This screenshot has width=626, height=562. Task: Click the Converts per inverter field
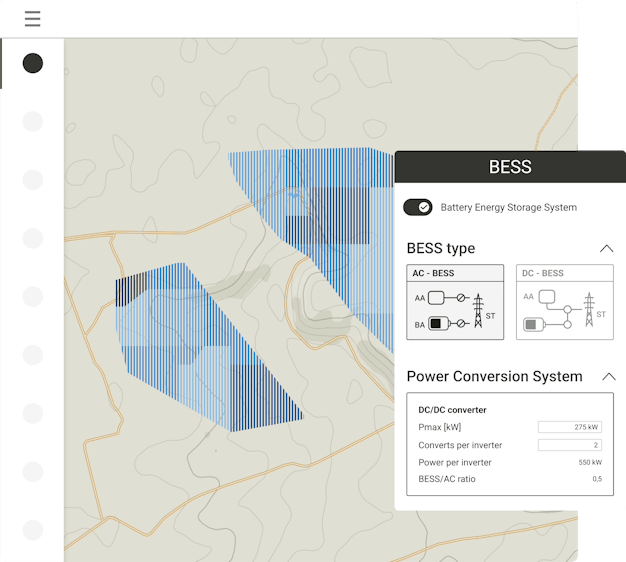pyautogui.click(x=569, y=445)
